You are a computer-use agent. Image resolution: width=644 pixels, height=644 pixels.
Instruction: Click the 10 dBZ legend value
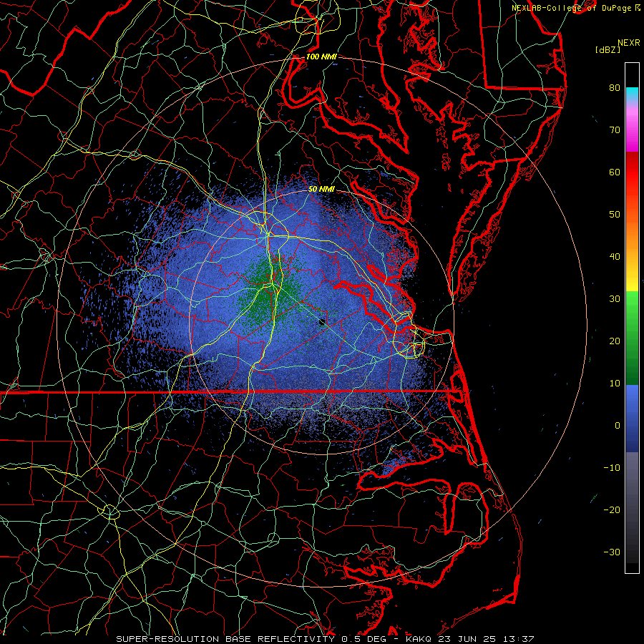pos(615,384)
